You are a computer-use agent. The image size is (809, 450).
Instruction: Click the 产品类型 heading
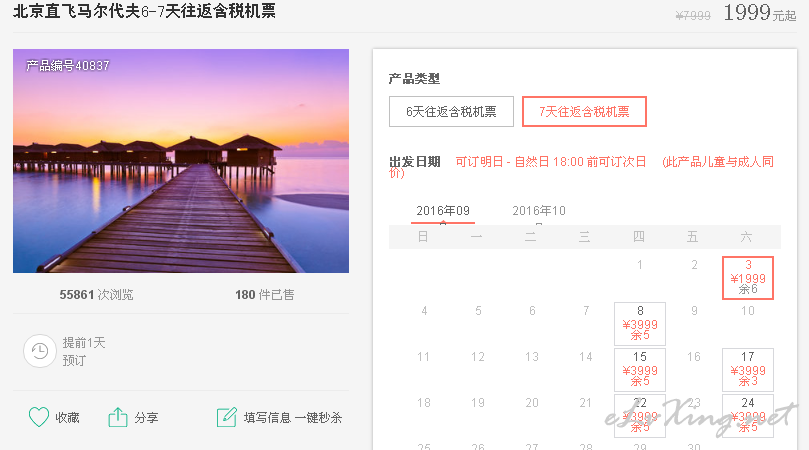(x=414, y=78)
